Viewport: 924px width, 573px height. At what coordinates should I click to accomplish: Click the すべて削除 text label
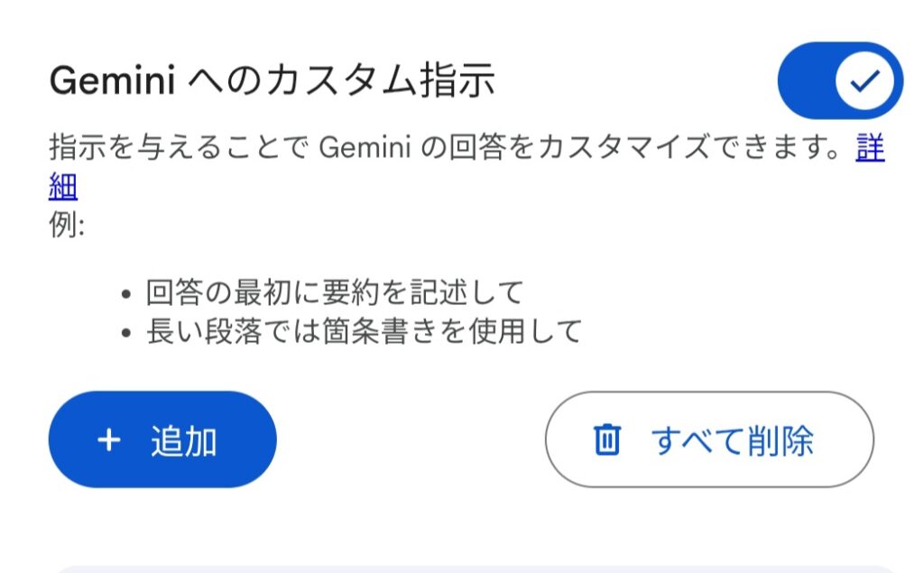click(x=732, y=440)
